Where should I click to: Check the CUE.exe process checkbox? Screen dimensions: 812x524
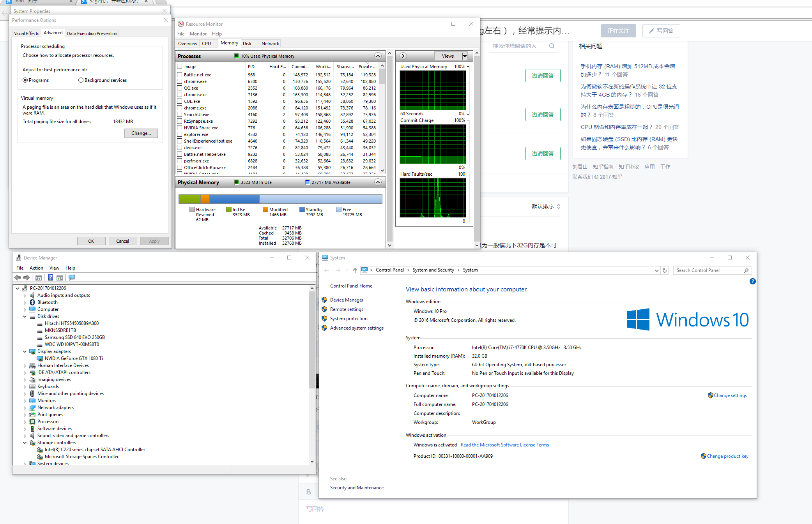point(180,101)
